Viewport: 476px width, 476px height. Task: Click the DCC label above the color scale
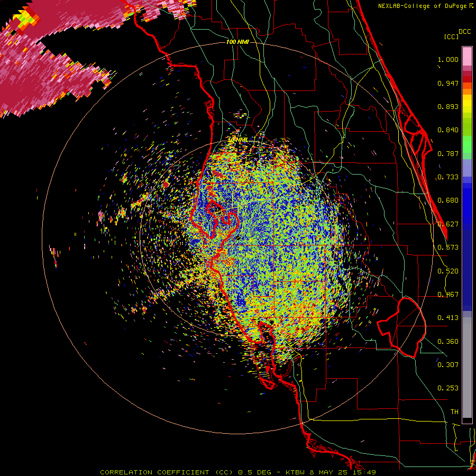[464, 32]
